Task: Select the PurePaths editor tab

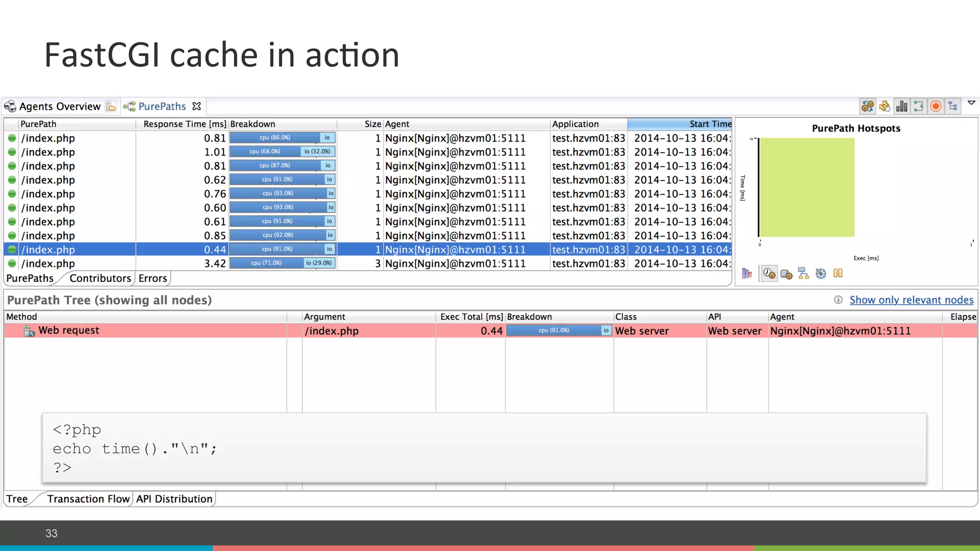Action: click(162, 106)
